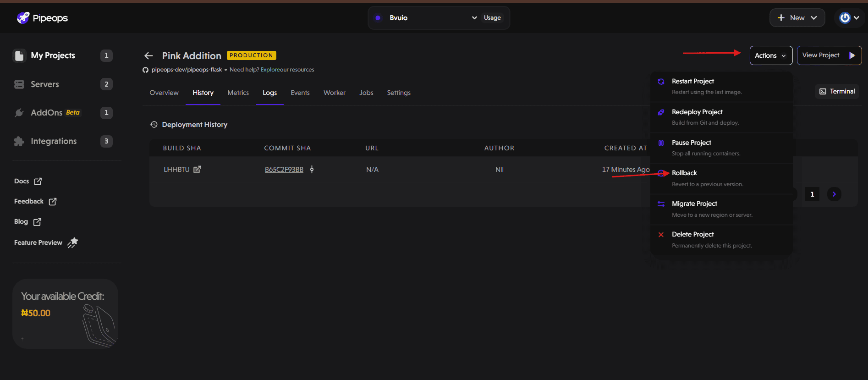Viewport: 868px width, 380px height.
Task: Click the GitHub repo icon
Action: pyautogui.click(x=145, y=70)
